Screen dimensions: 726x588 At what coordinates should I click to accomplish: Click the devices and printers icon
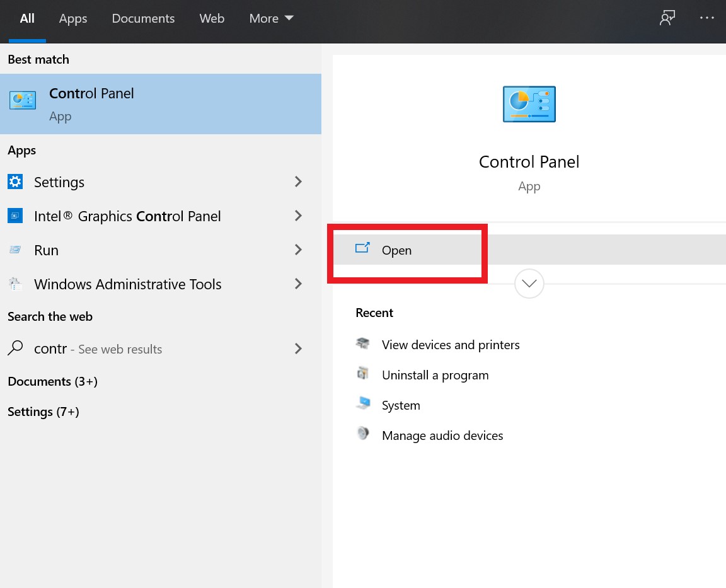click(x=363, y=343)
